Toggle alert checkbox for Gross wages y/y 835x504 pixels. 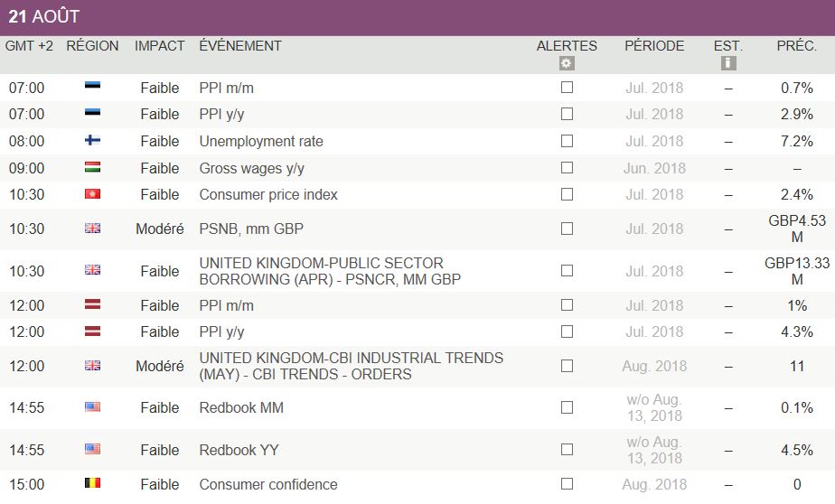point(567,168)
